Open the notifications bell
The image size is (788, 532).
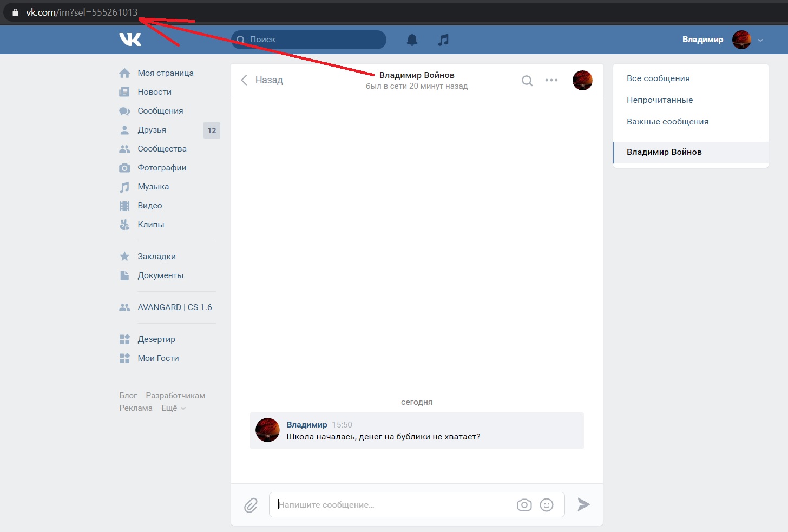click(x=412, y=40)
